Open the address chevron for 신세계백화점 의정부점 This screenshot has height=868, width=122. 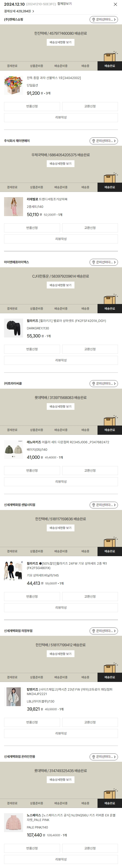[115, 631]
